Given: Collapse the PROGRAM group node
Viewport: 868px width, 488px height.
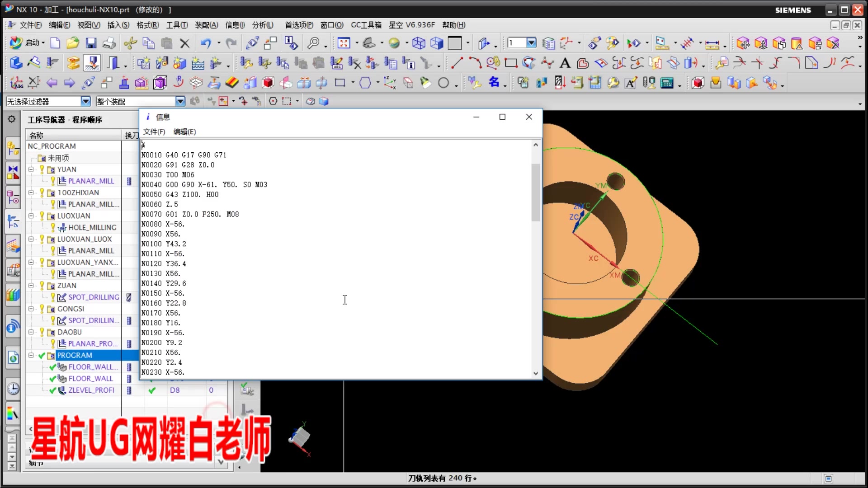Looking at the screenshot, I should (x=31, y=356).
